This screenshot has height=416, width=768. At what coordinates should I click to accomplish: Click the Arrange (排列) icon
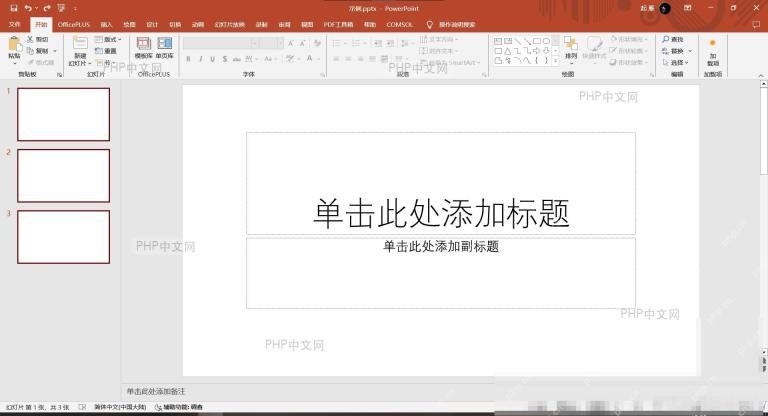pyautogui.click(x=571, y=43)
